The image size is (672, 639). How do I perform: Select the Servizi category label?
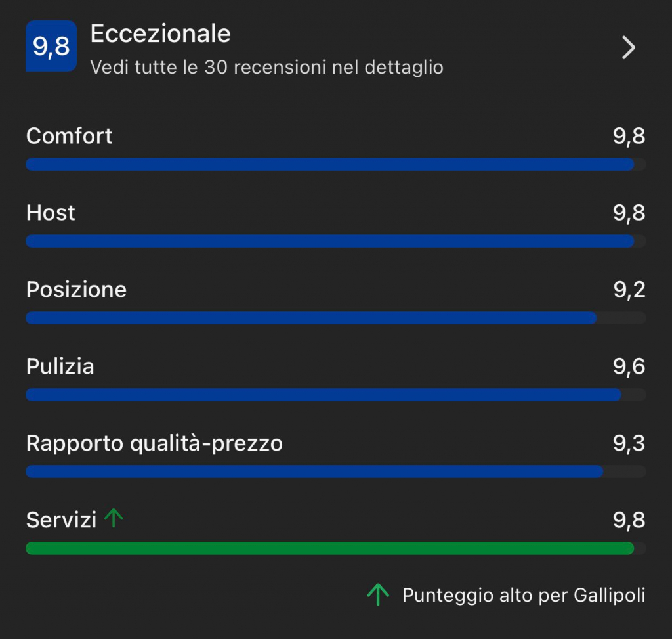coord(61,520)
